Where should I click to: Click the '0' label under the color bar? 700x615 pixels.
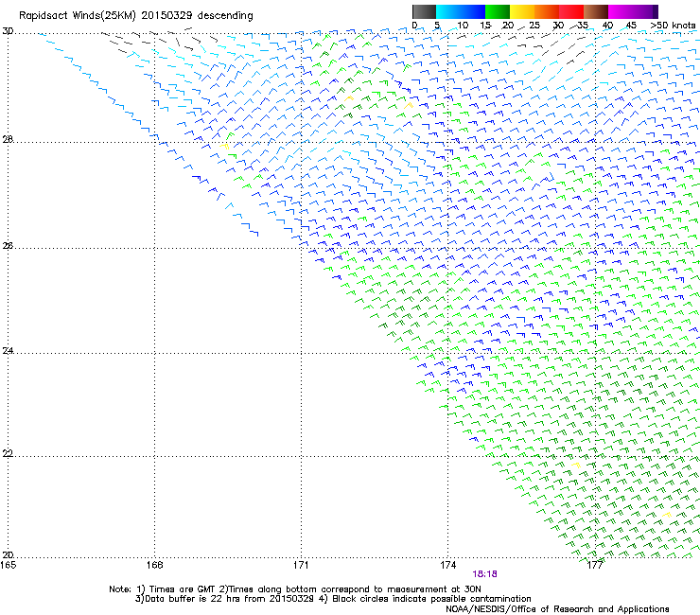coord(414,25)
